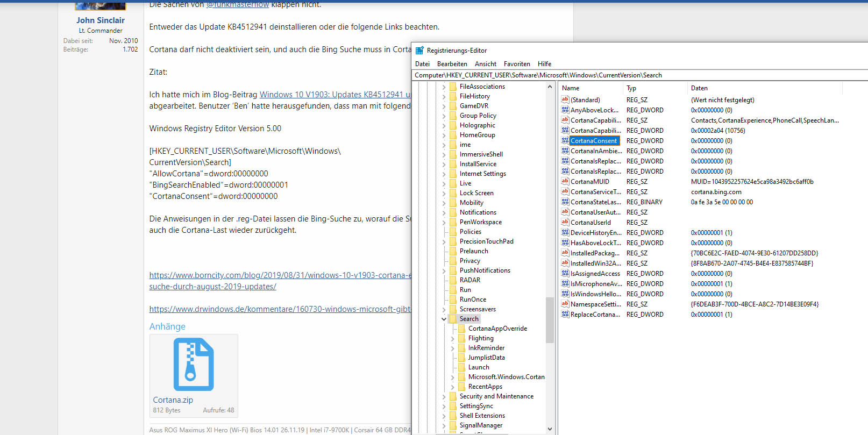Click the icon of the HasAboveLockT value
Viewport: 868px width, 435px height.
565,243
